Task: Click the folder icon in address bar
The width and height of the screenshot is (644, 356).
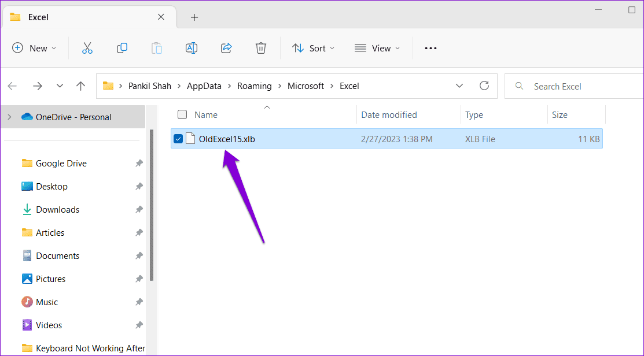Action: [108, 86]
